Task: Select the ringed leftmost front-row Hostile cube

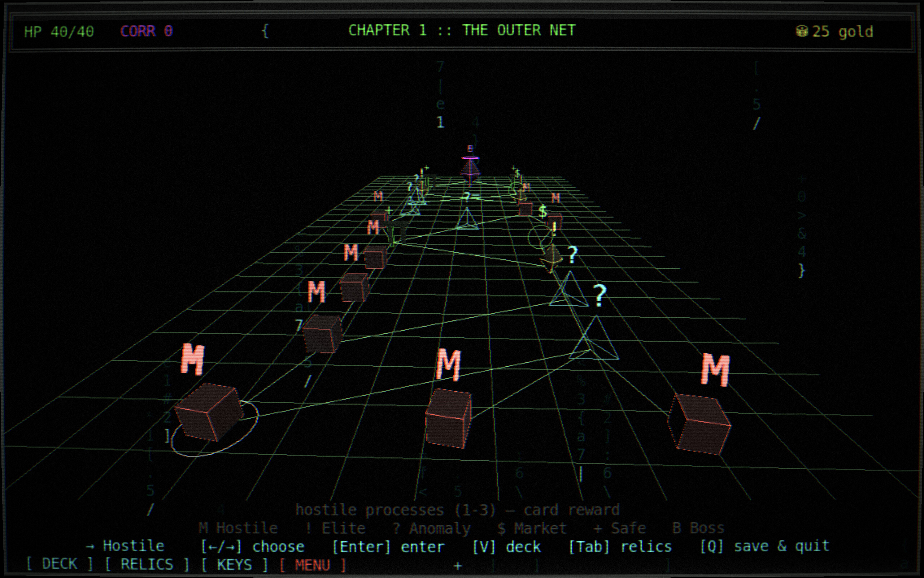Action: click(209, 413)
